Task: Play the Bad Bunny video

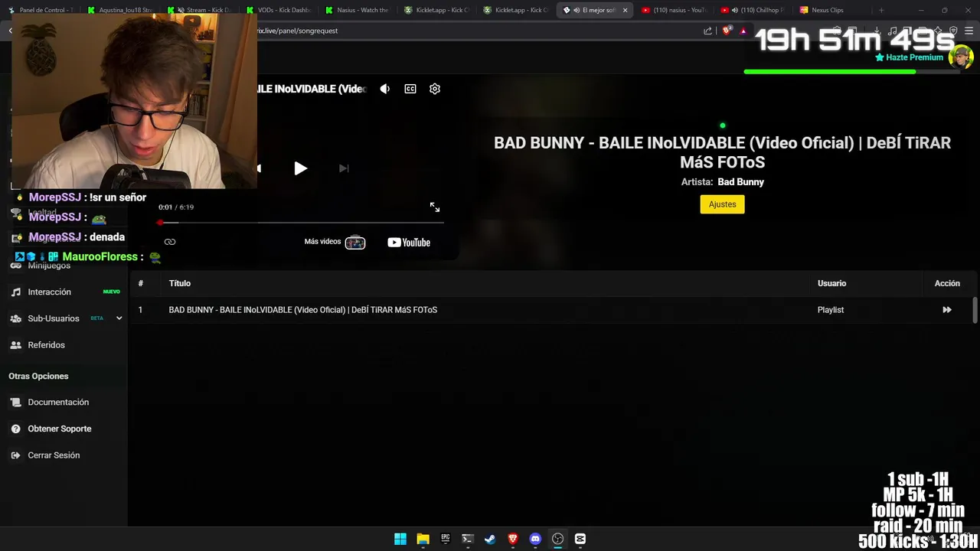Action: coord(300,168)
